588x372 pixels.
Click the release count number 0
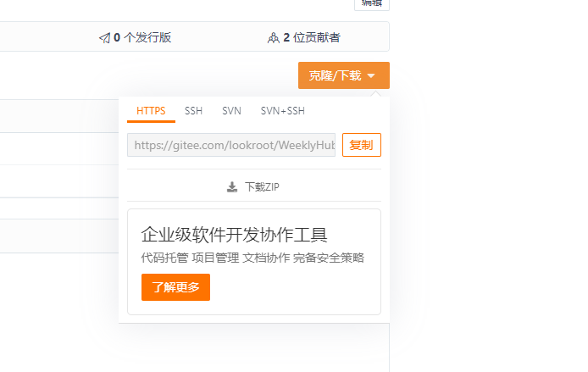[117, 38]
